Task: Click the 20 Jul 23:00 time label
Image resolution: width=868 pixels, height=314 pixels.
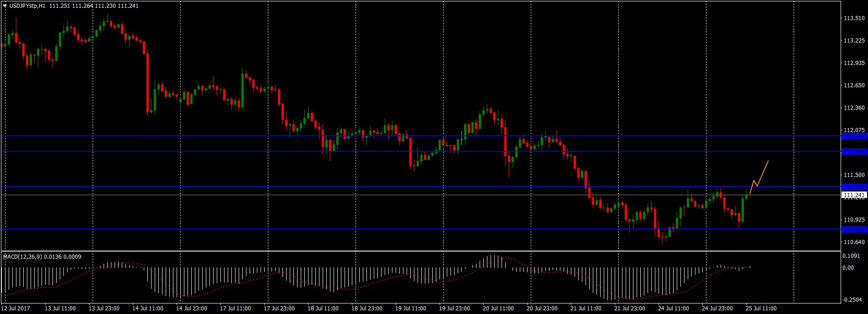Action: 542,309
